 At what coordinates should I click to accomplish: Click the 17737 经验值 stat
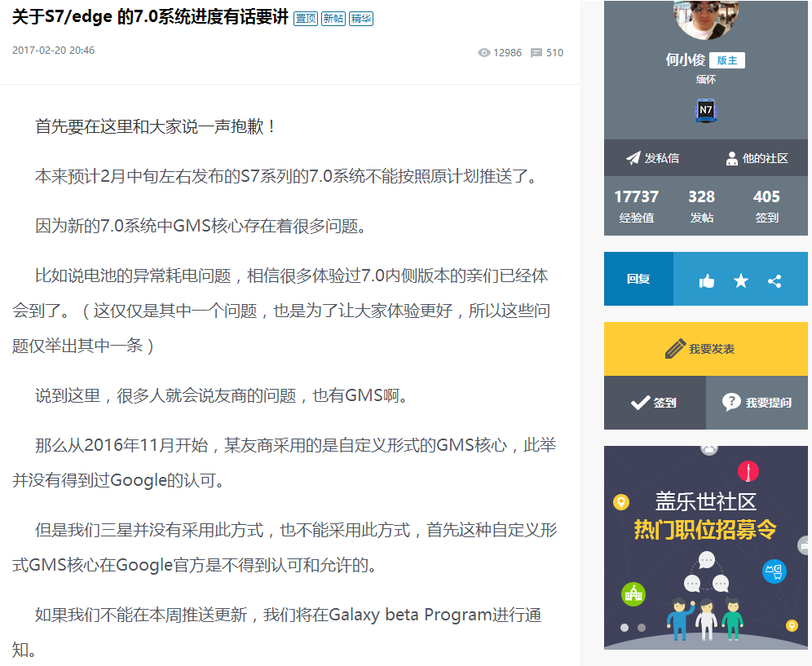click(637, 206)
